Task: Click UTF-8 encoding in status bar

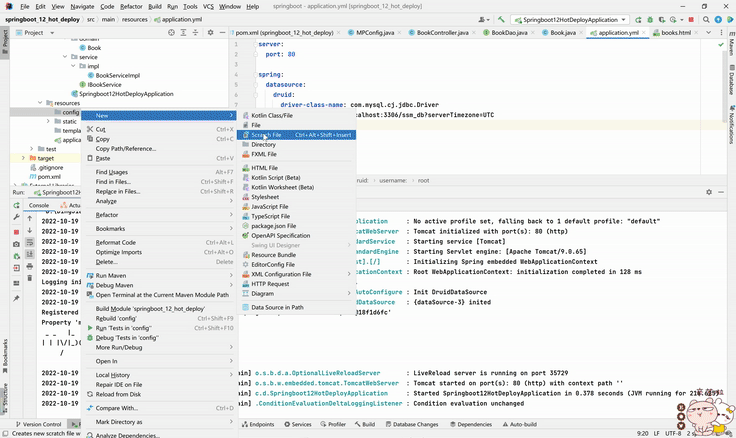Action: (673, 433)
